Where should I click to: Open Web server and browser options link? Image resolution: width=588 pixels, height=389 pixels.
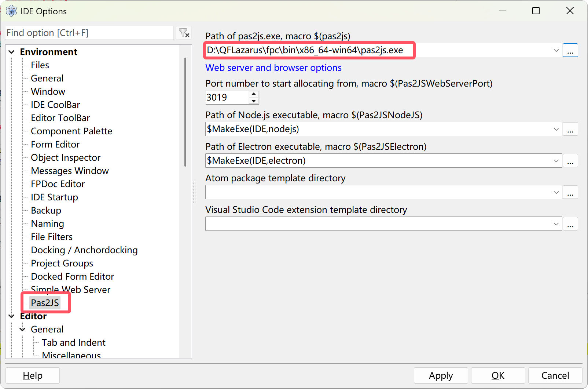[x=273, y=68]
